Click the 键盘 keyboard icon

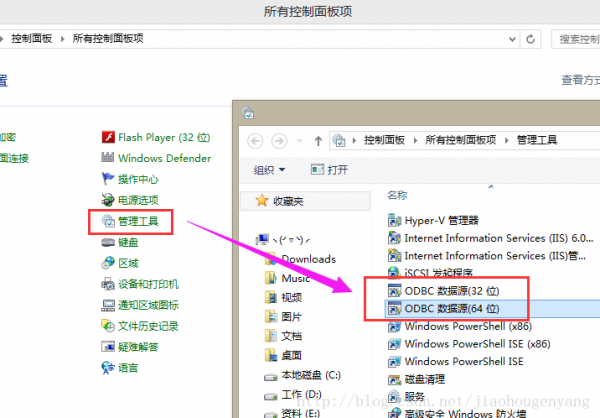point(108,242)
